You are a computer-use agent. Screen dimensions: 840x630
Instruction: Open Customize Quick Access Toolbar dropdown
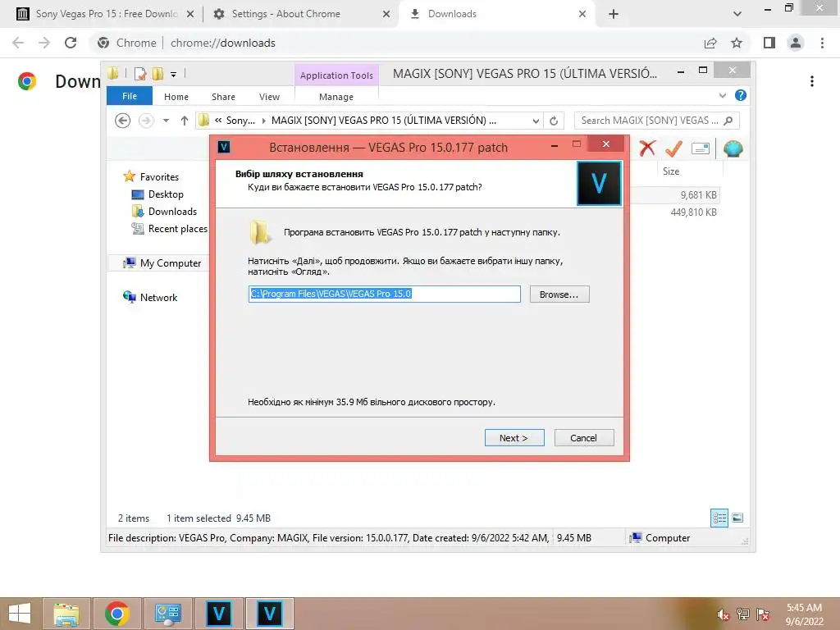click(174, 75)
